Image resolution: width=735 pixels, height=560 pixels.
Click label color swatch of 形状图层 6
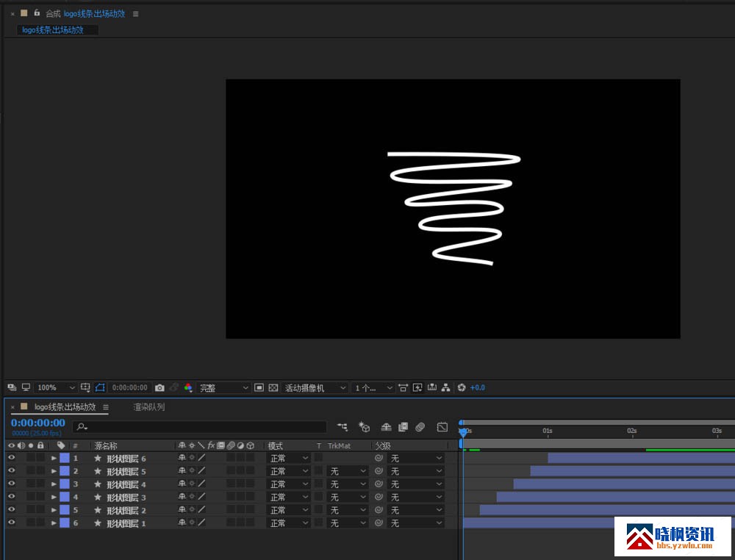click(x=65, y=458)
